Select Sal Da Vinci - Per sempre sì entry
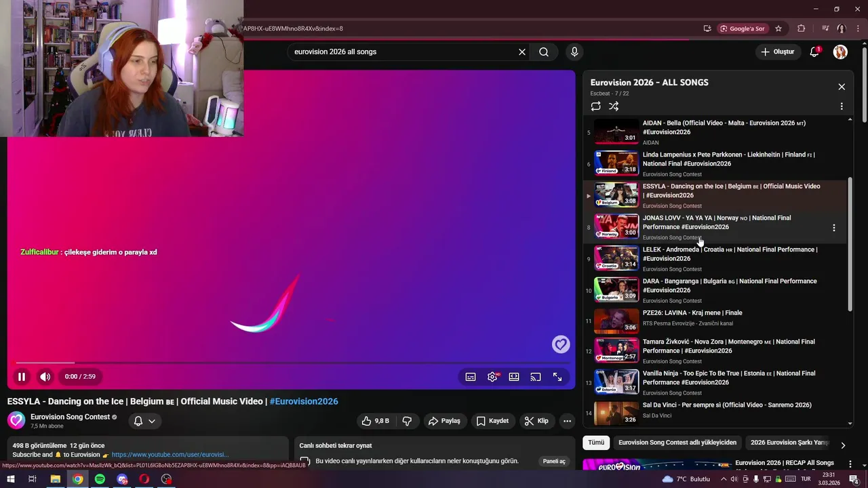868x488 pixels. tap(715, 413)
